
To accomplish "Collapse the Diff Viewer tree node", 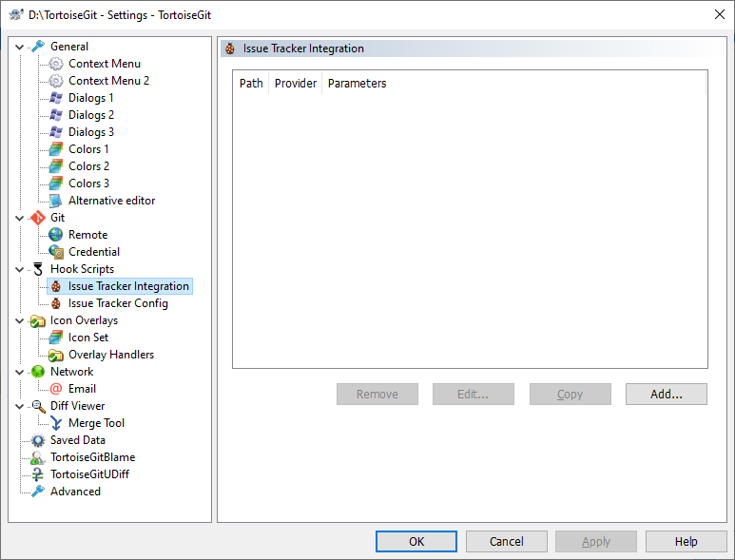I will [20, 406].
